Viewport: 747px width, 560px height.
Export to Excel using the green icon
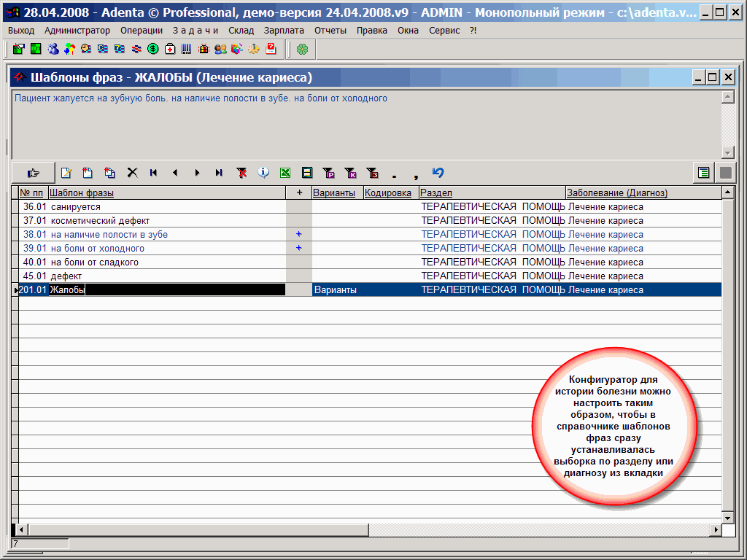285,173
